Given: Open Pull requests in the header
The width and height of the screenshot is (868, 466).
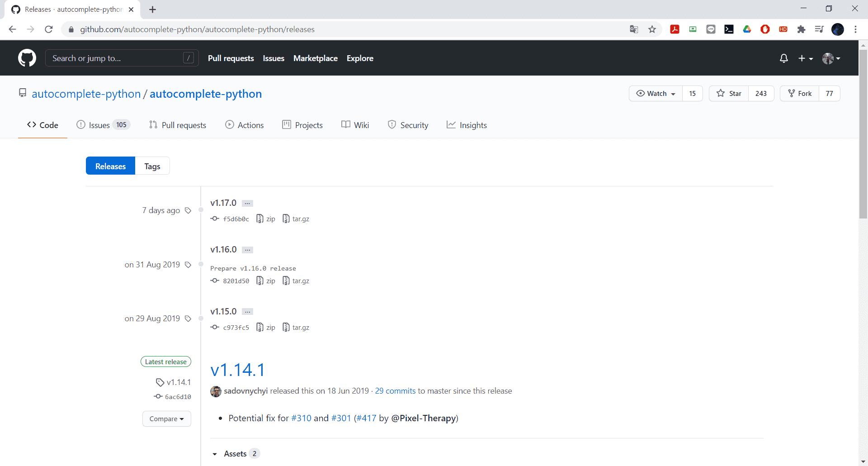Looking at the screenshot, I should pyautogui.click(x=231, y=58).
